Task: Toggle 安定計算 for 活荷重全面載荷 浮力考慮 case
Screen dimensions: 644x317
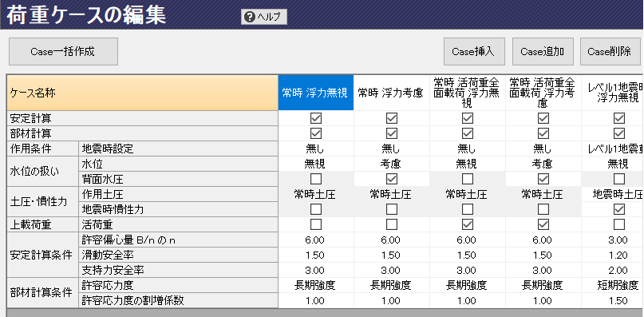Action: coord(543,118)
